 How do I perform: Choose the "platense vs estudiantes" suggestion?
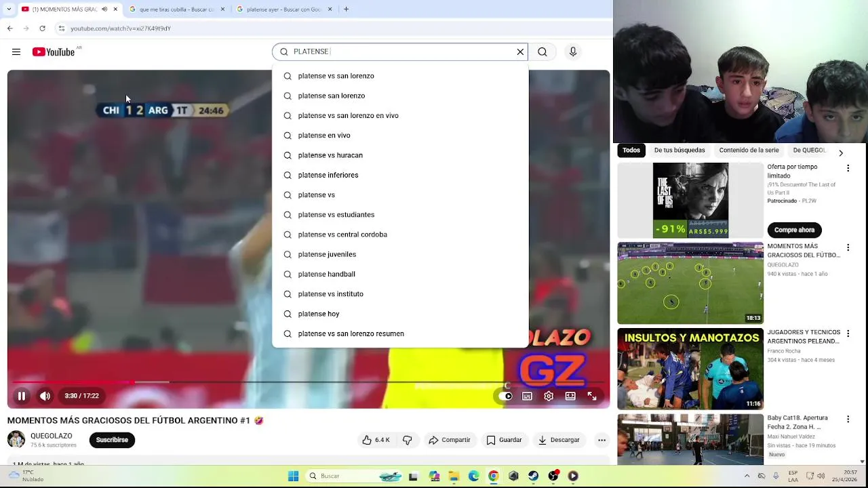(400, 214)
